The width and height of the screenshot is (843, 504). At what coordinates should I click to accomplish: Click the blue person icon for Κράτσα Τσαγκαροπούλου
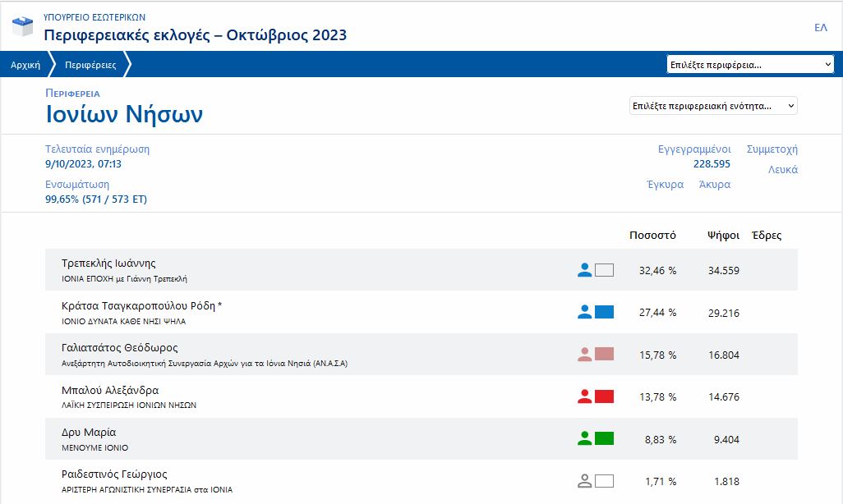[584, 312]
